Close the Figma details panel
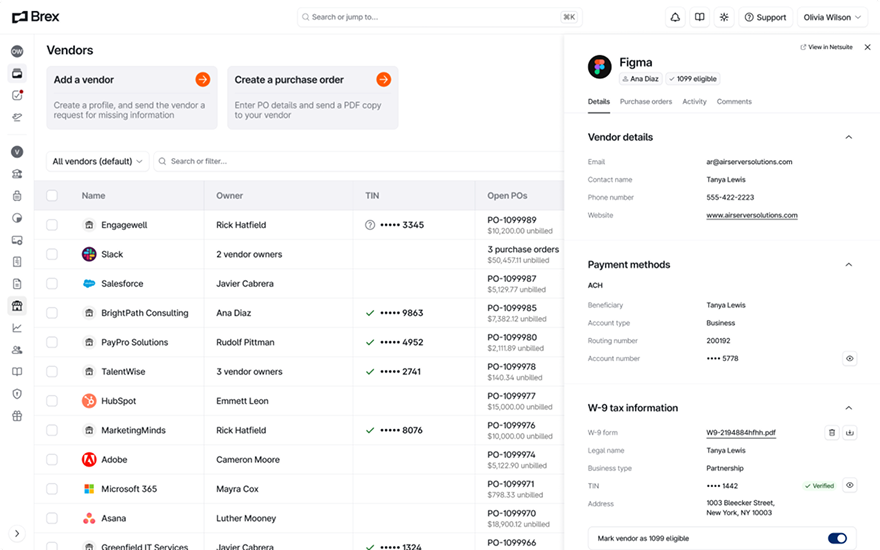 (x=868, y=47)
